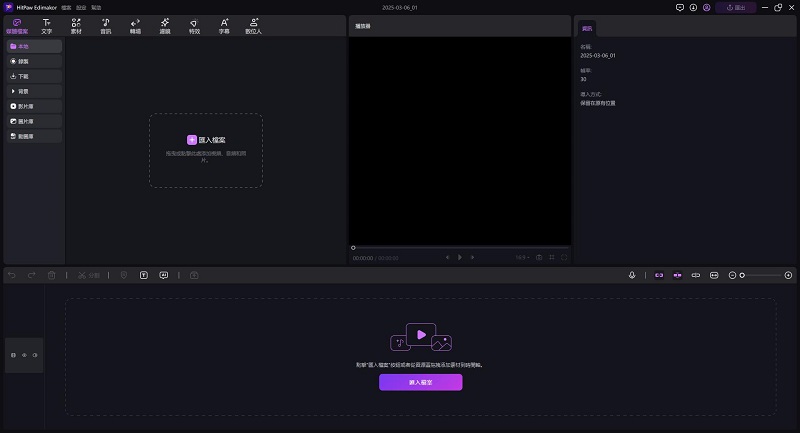The width and height of the screenshot is (800, 433).
Task: Open the 音訊 (Audio) library tab
Action: [105, 25]
